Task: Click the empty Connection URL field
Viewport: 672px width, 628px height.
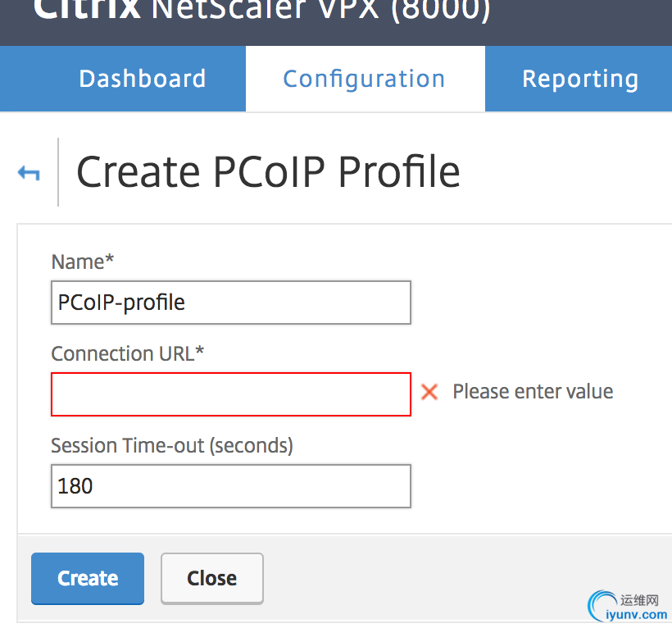Action: [230, 394]
